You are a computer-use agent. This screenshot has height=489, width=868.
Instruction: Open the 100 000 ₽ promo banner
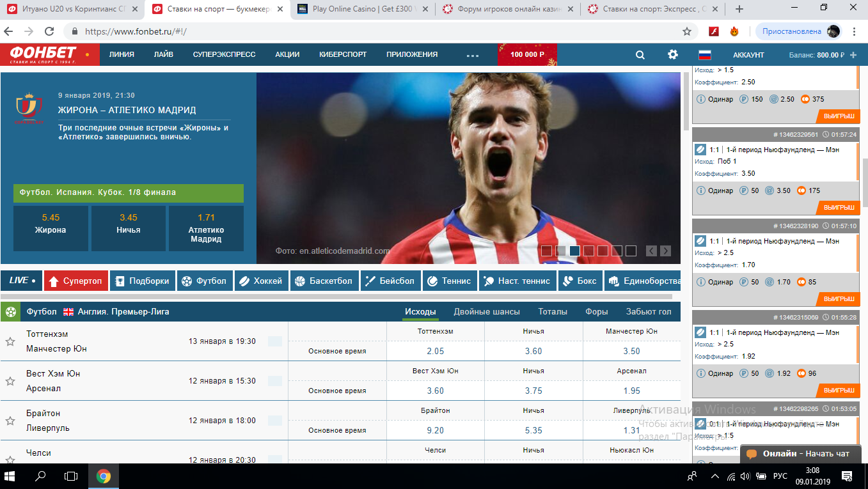click(527, 55)
